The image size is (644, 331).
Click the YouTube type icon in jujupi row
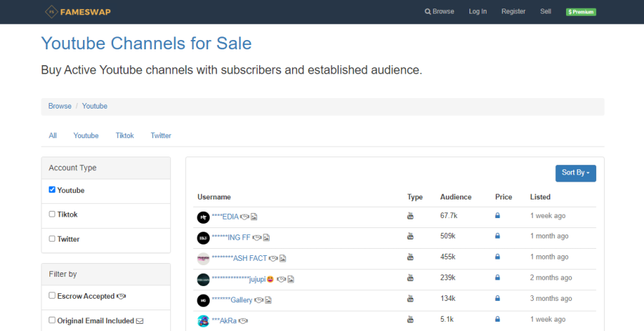pyautogui.click(x=410, y=278)
